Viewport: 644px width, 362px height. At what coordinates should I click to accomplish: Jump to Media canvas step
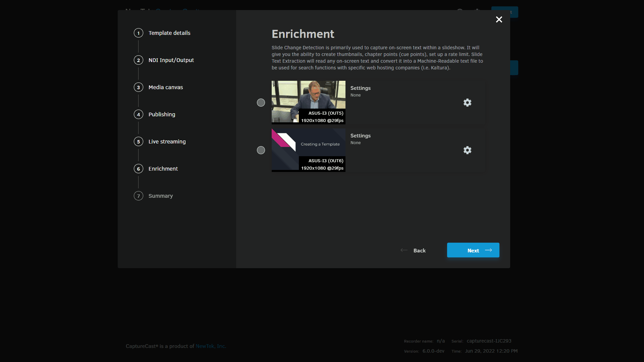point(166,87)
